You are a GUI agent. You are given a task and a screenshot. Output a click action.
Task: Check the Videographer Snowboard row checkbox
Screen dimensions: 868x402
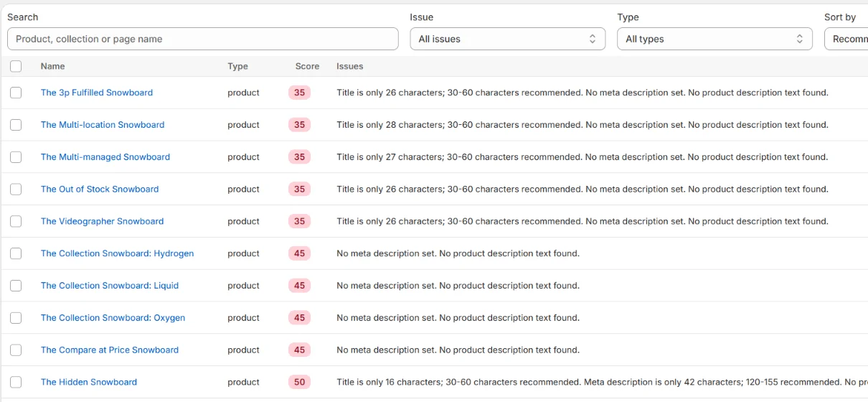point(16,221)
